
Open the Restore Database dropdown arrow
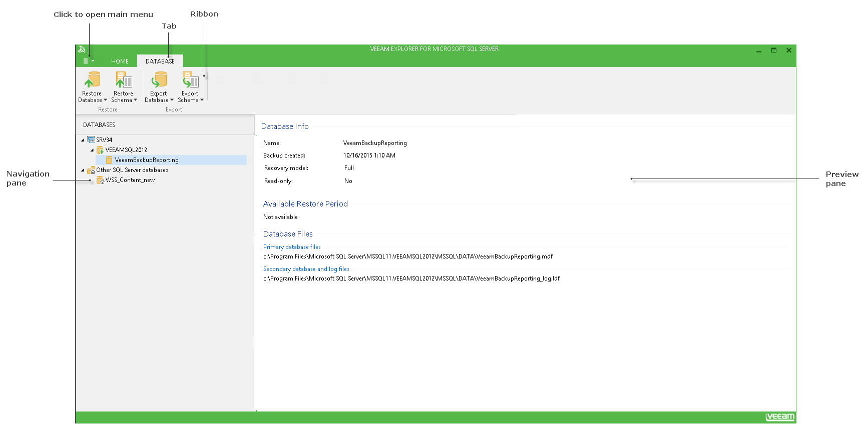pos(105,100)
